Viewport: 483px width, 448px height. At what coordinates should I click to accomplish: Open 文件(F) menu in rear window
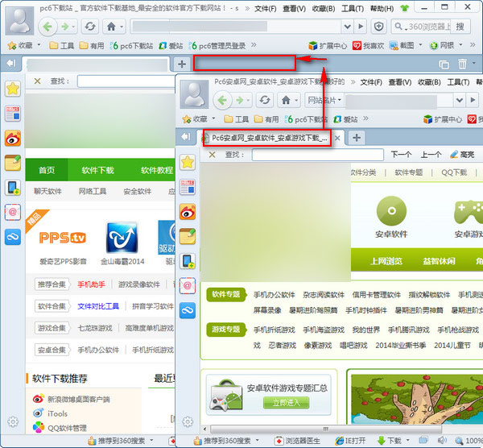point(265,9)
